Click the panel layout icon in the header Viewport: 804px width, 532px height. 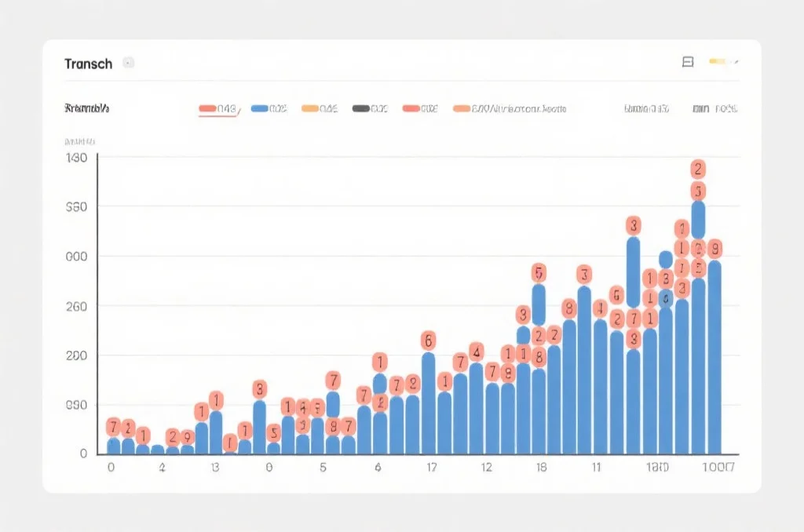coord(688,62)
